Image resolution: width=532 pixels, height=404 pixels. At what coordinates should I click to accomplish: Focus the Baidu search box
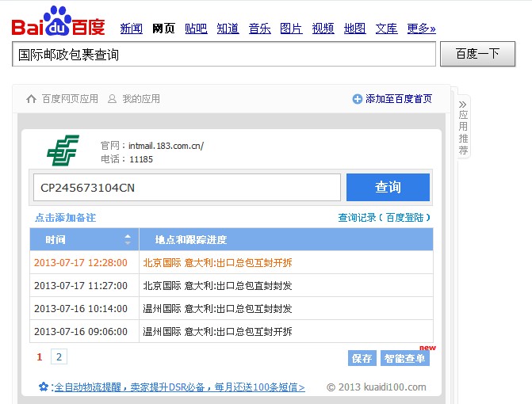(x=224, y=54)
